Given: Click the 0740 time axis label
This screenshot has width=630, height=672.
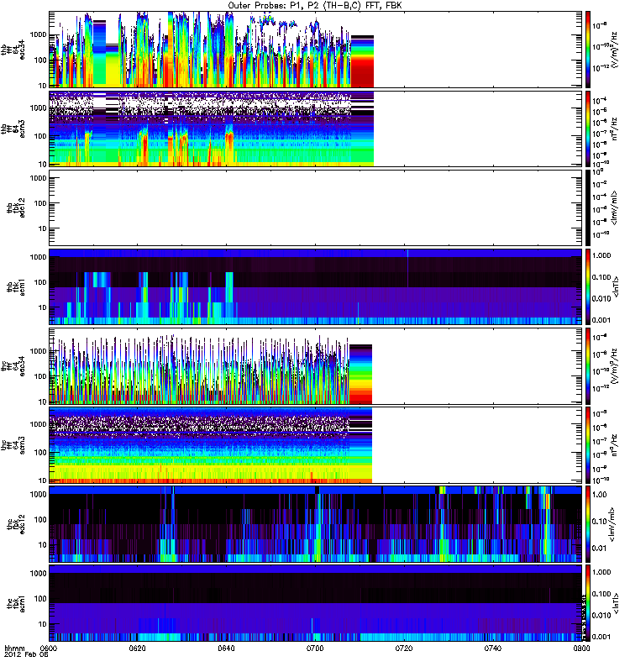Looking at the screenshot, I should pos(494,649).
